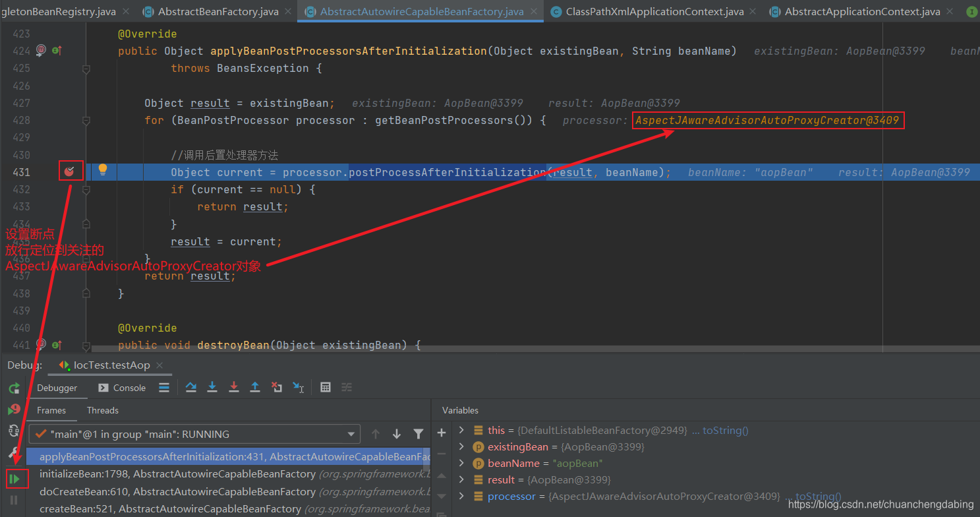This screenshot has width=980, height=517.
Task: Toggle filter for library frames
Action: coord(418,434)
